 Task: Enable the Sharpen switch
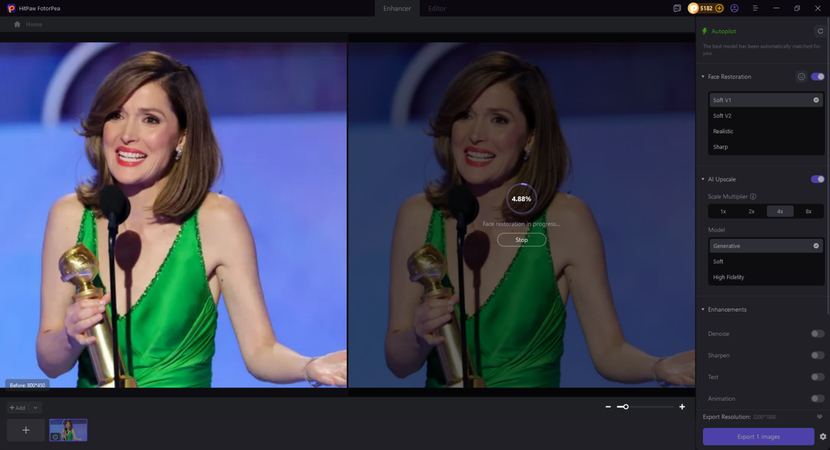coord(817,355)
